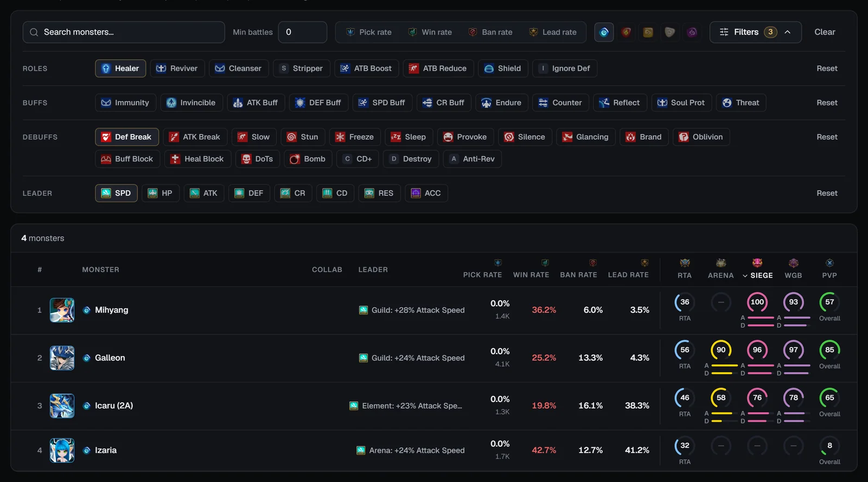
Task: Select the Dark element filter icon
Action: click(x=692, y=32)
